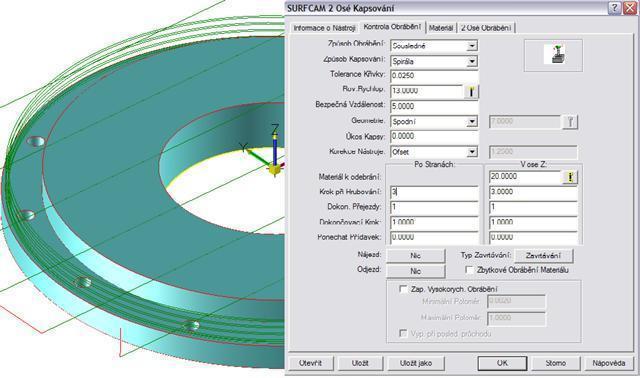Viewport: 640px width, 378px height.
Task: Enable Zbytkové Obrábění Materiálu checkbox
Action: [x=470, y=270]
